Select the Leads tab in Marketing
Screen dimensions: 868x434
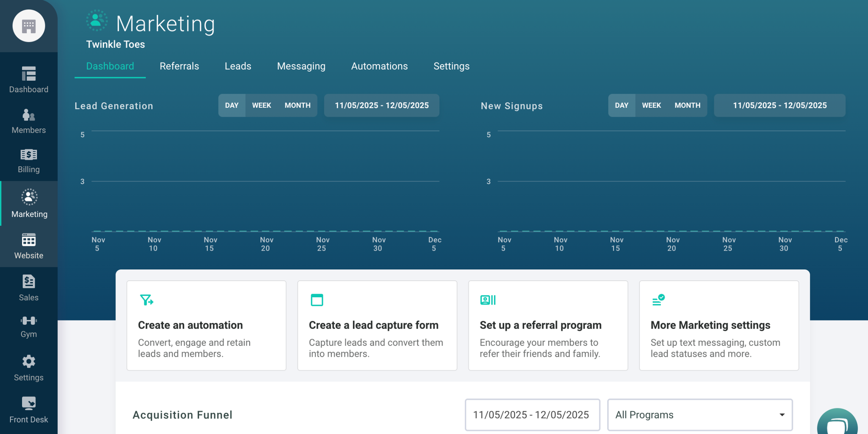238,66
